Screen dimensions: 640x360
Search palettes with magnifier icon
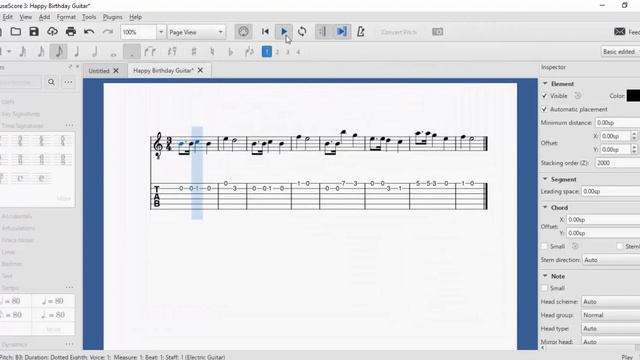[51, 82]
